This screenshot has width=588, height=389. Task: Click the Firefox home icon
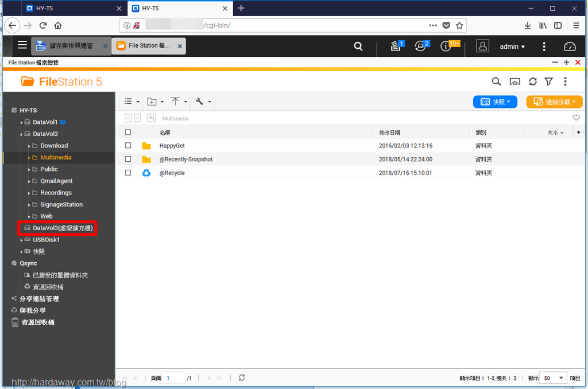pos(58,25)
